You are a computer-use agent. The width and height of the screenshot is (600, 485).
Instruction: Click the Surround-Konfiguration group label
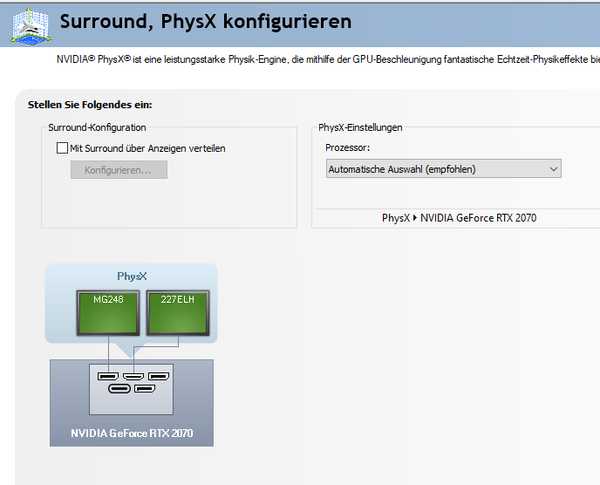point(97,127)
